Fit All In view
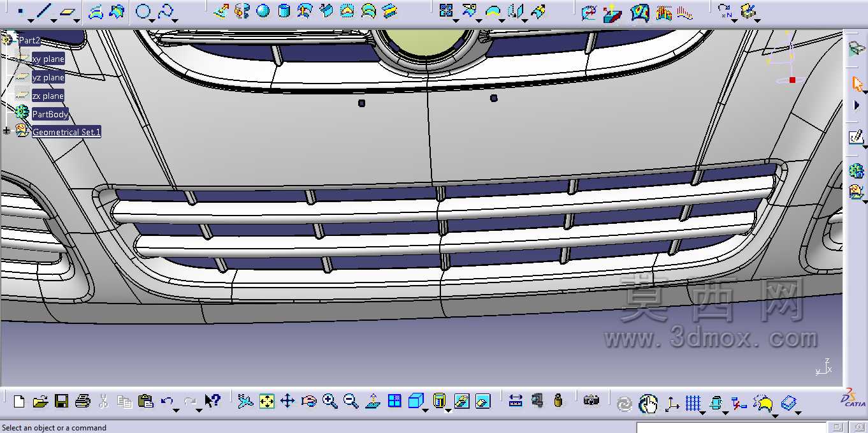 pyautogui.click(x=266, y=401)
